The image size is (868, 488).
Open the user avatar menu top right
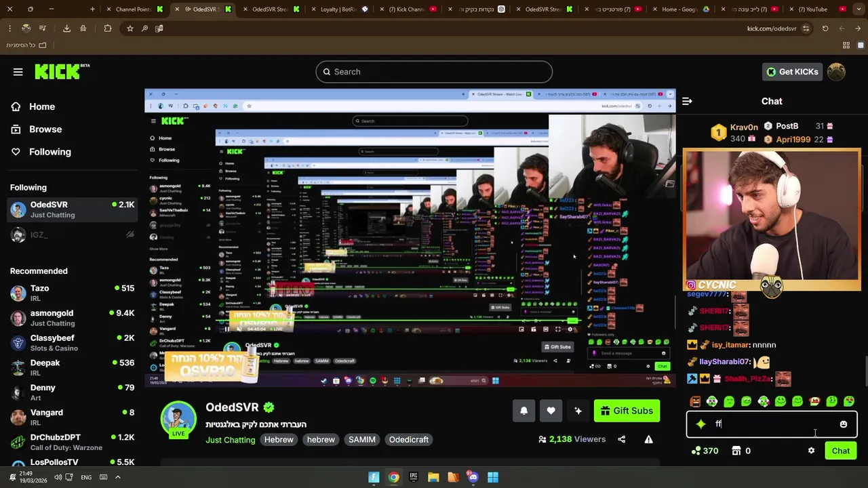coord(837,72)
